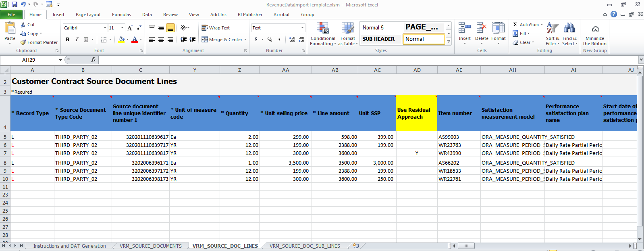Toggle Wrap Text on selected cell

[x=216, y=28]
